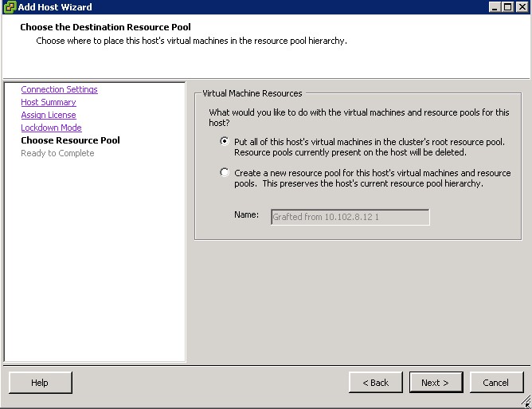Viewport: 532px width, 409px height.
Task: Go to the Connection Settings step
Action: [59, 89]
